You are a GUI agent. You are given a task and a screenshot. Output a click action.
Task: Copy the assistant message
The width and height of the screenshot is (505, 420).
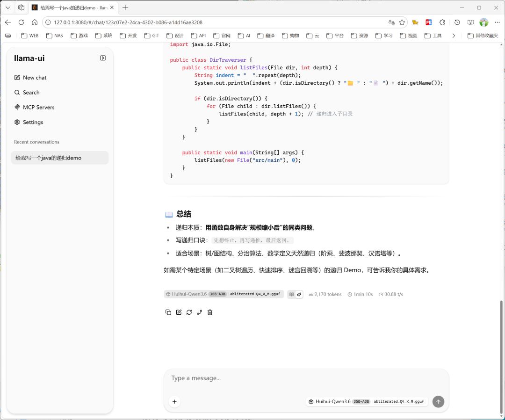pos(168,312)
